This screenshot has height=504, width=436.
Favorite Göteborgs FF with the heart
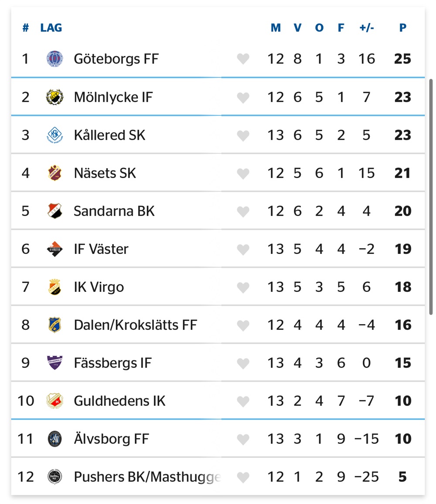[243, 59]
